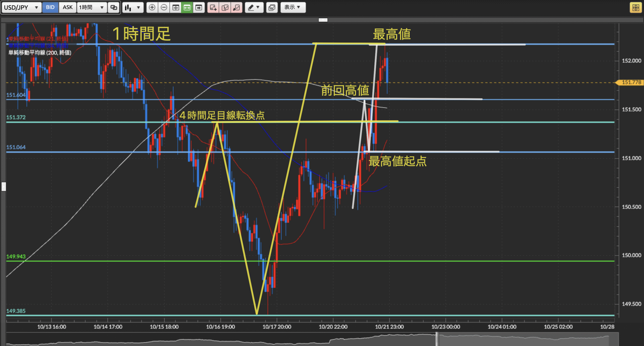Open the chart template save icon
Viewport: 644px width, 346px height.
point(272,8)
